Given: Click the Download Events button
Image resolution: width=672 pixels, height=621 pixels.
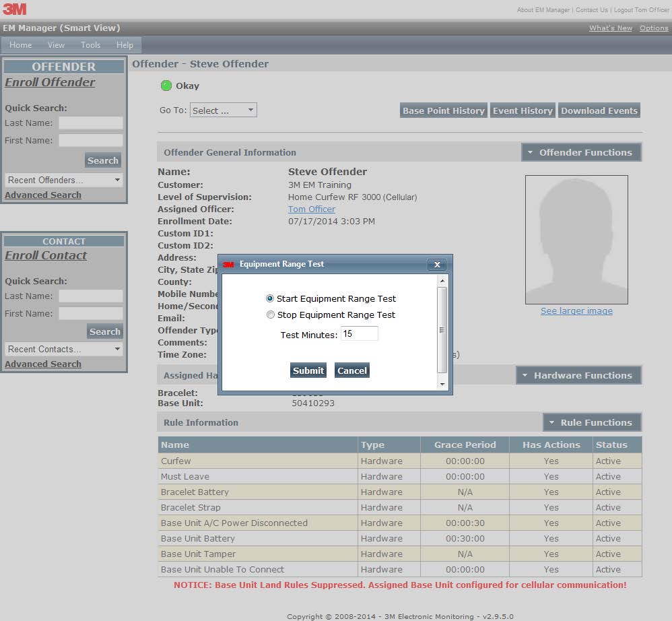Looking at the screenshot, I should [x=599, y=110].
